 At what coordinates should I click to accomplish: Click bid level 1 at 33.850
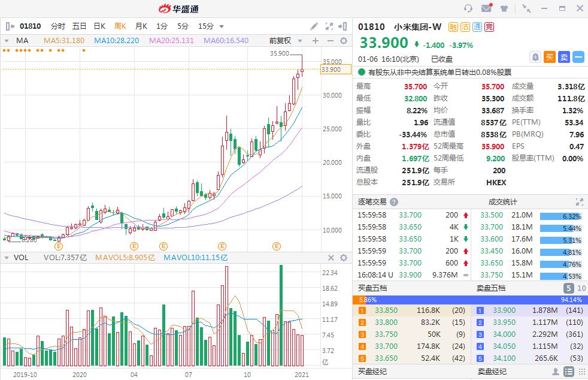coord(411,310)
